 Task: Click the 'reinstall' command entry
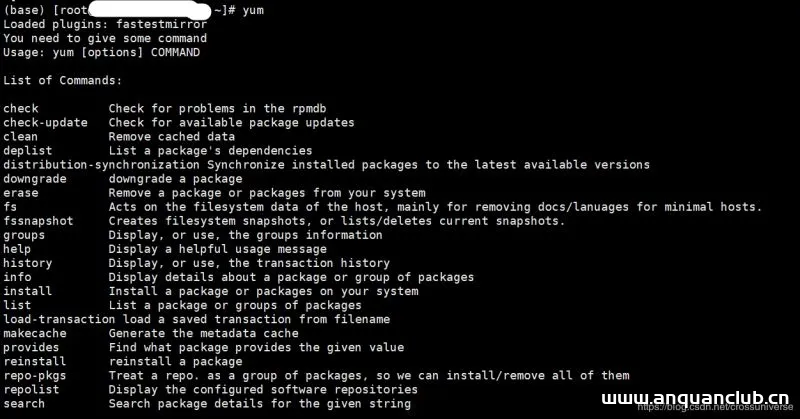click(35, 361)
